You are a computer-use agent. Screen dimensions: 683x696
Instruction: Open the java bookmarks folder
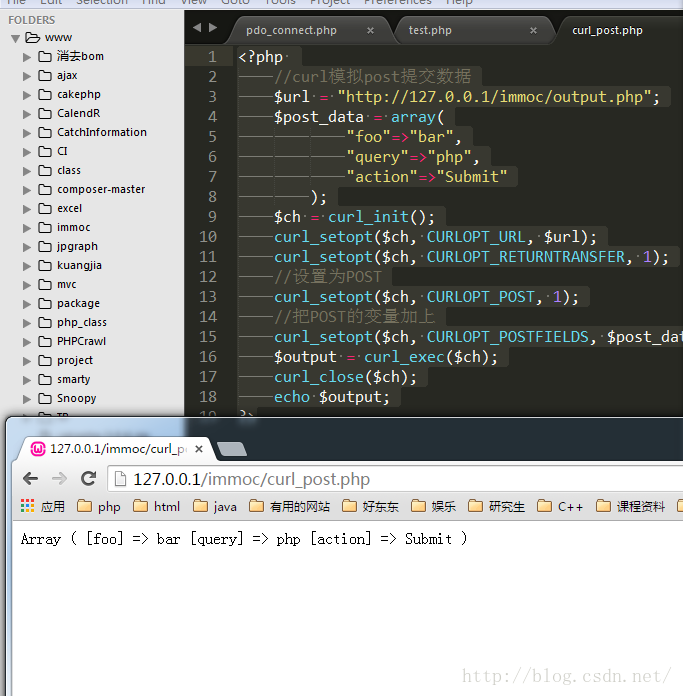[215, 506]
